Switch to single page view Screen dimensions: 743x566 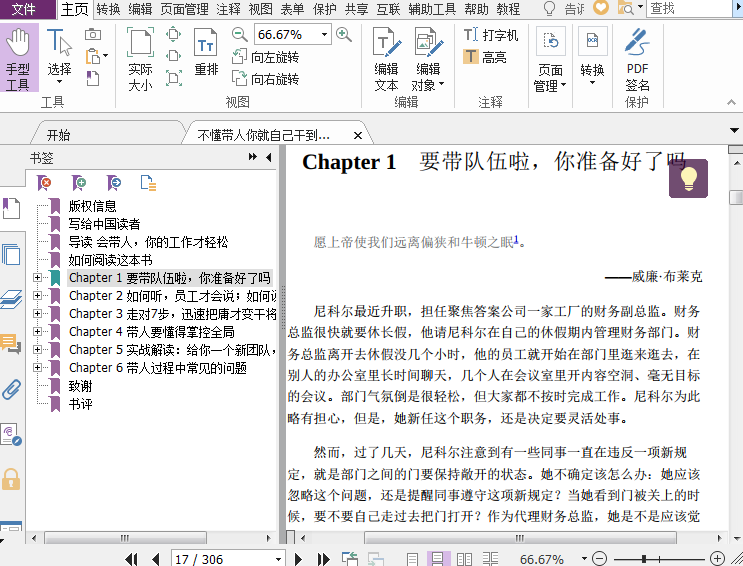pos(412,559)
